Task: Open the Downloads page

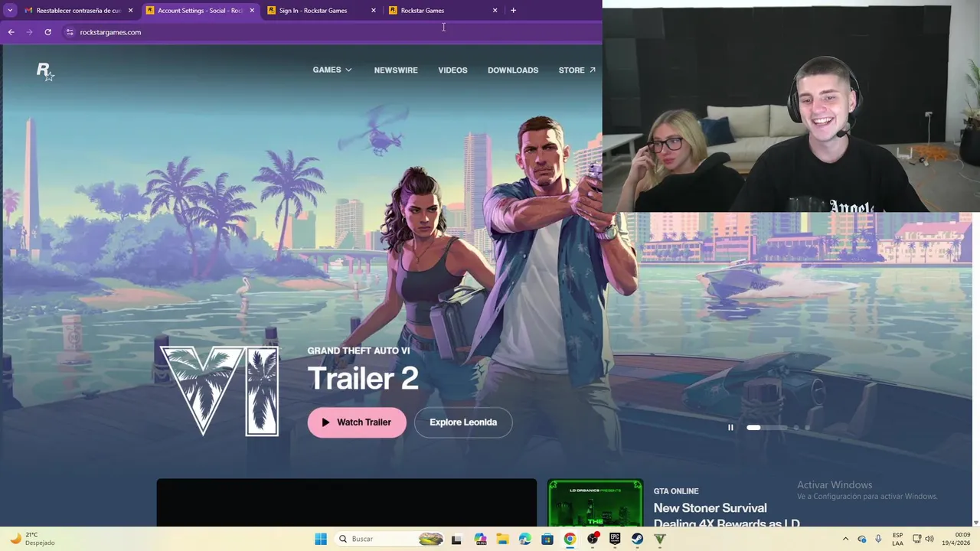Action: click(x=513, y=70)
